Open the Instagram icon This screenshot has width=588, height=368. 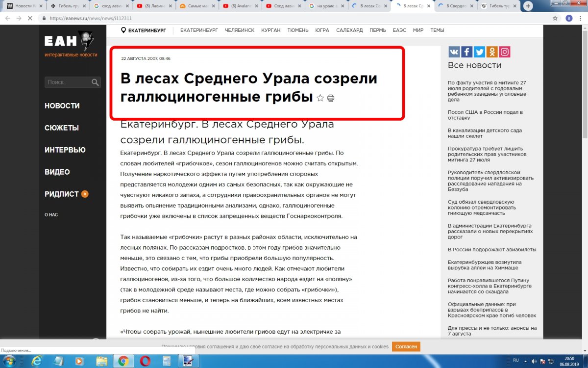[x=505, y=52]
